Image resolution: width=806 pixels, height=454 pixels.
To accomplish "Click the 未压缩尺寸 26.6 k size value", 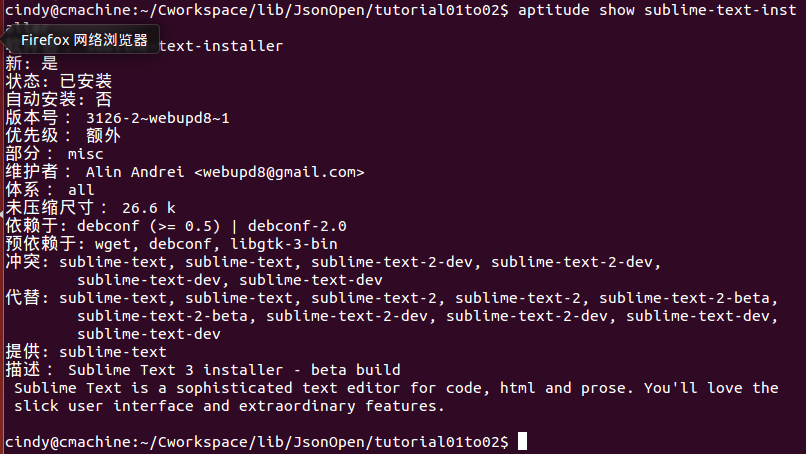I will 149,208.
